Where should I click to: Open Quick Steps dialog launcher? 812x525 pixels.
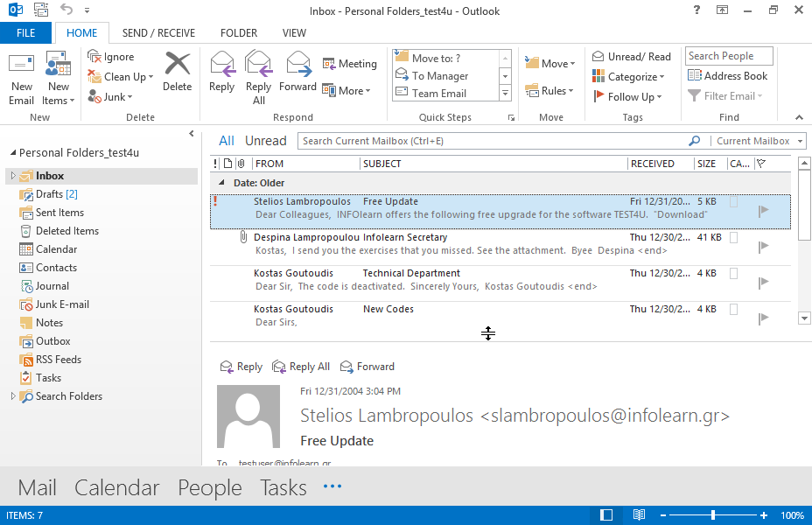click(511, 118)
